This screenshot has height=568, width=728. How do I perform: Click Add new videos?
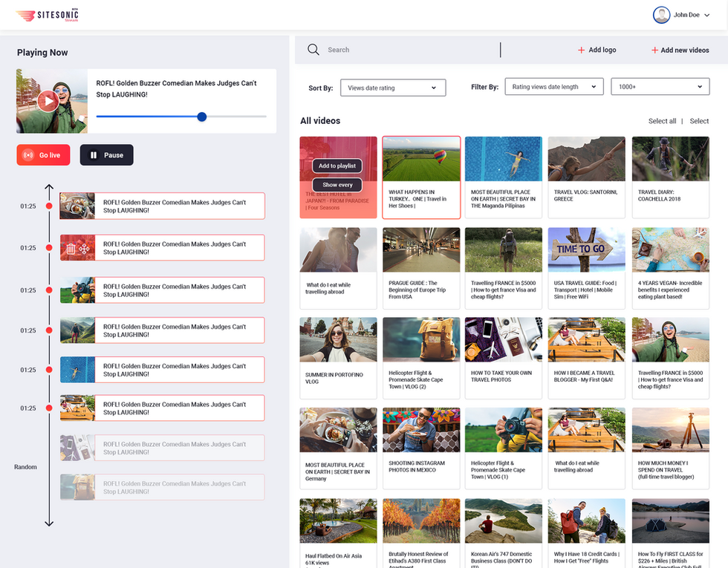tap(680, 50)
